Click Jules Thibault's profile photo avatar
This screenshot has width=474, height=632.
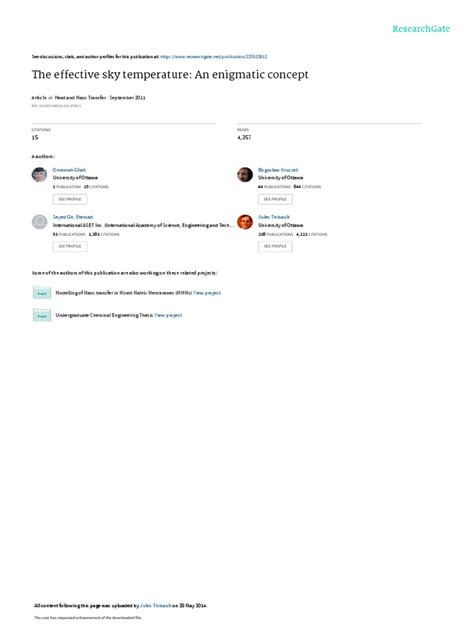pos(245,222)
